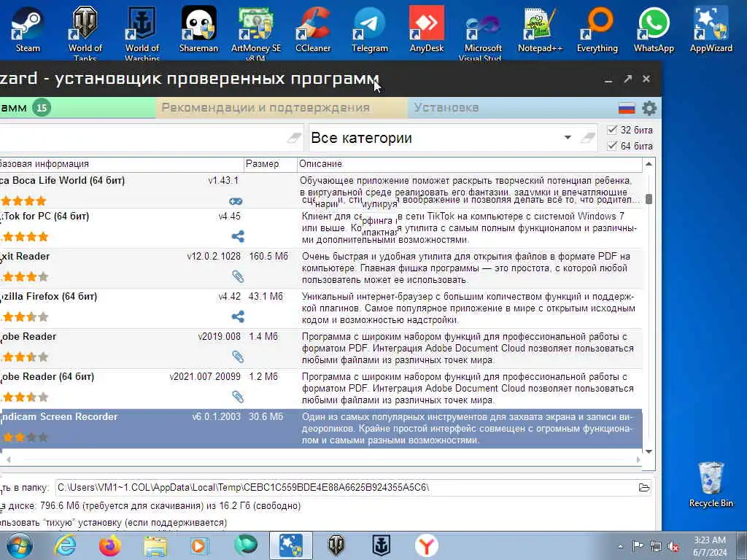Open ArtMoney SE desktop shortcut
This screenshot has width=747, height=560.
[256, 32]
